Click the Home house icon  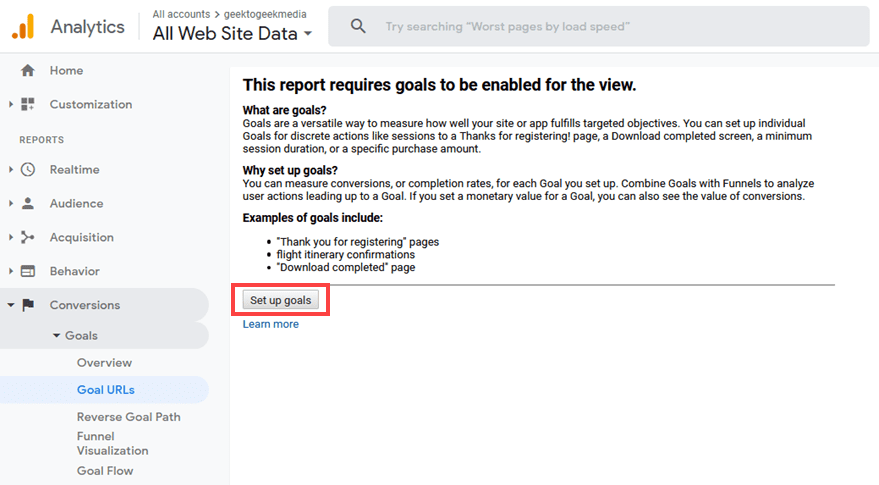click(x=28, y=71)
